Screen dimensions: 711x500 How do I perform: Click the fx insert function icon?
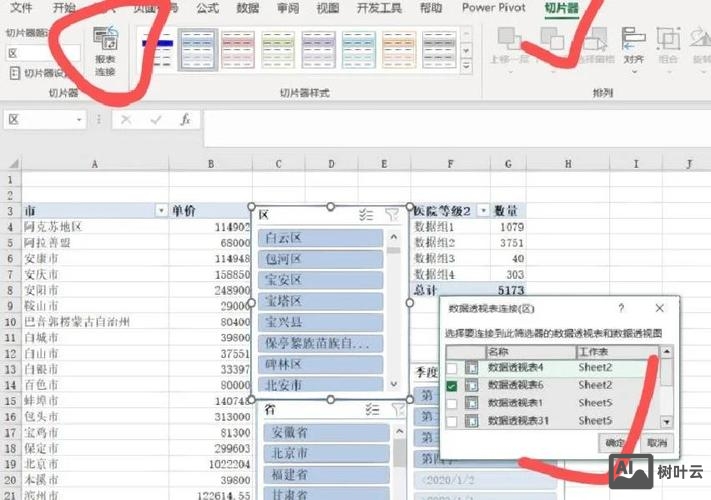(185, 120)
